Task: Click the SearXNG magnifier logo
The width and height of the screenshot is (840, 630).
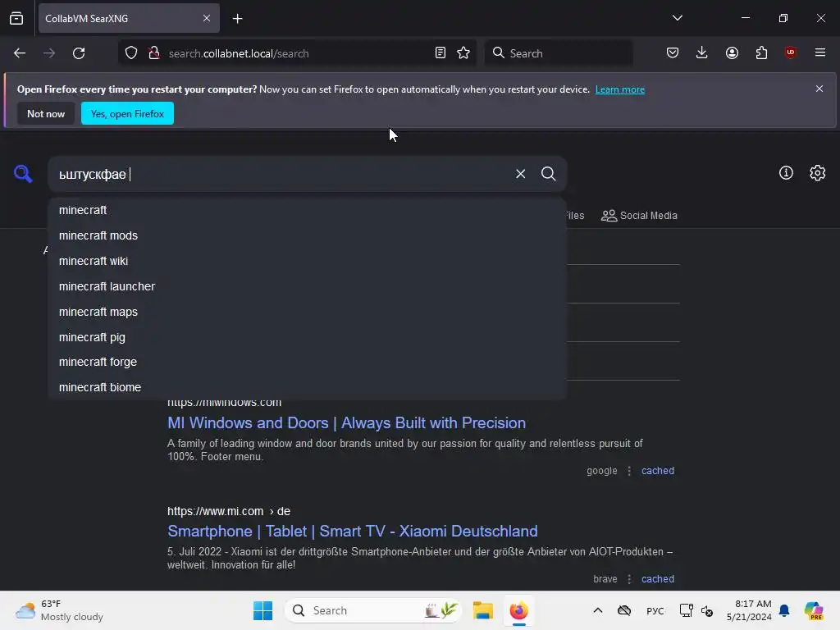Action: [23, 174]
